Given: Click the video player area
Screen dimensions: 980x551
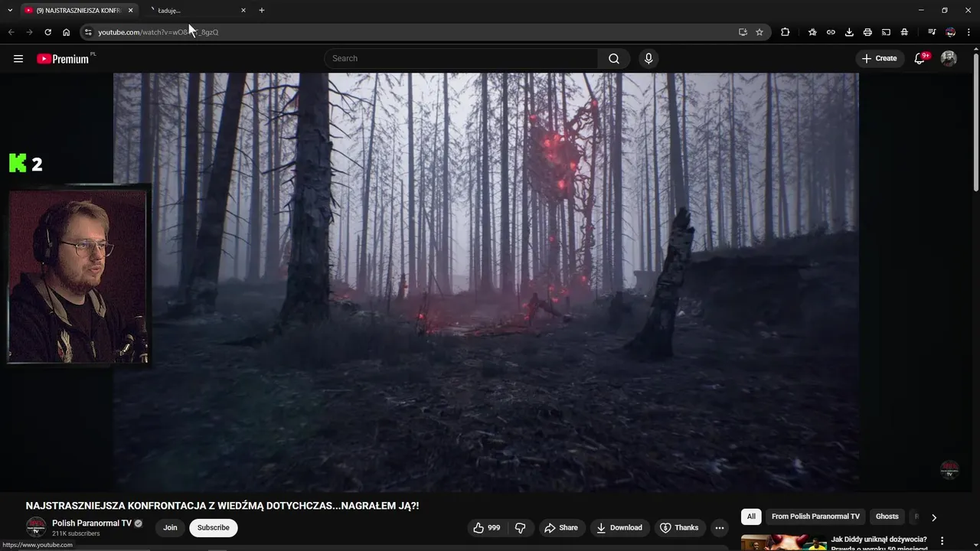Looking at the screenshot, I should point(486,282).
